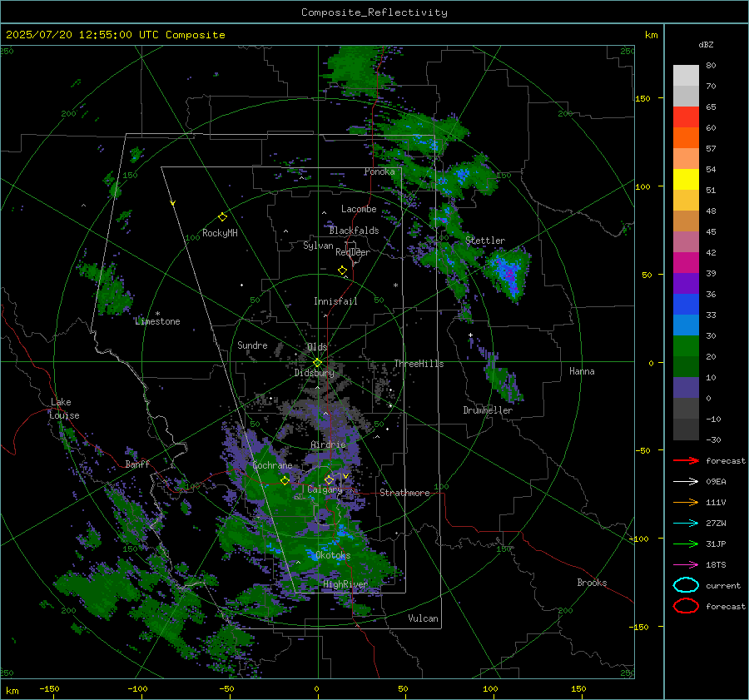Select the orange 57-60 dBZ swatch
The width and height of the screenshot is (749, 700).
(686, 138)
